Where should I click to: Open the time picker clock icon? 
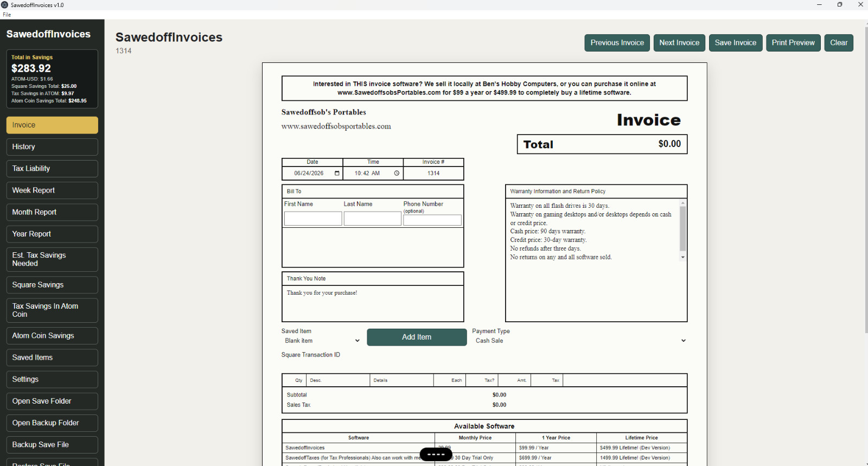[x=397, y=174]
